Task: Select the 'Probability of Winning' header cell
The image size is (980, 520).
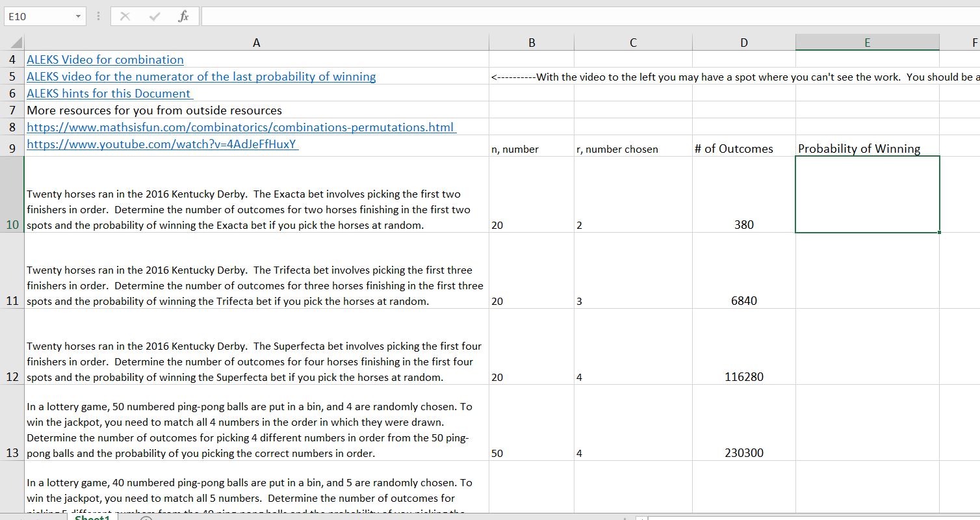Action: 867,146
